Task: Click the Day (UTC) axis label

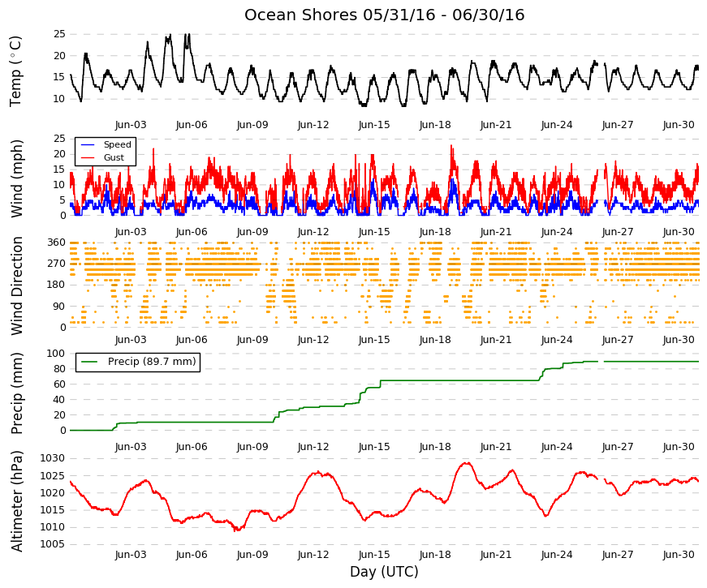Action: click(x=384, y=572)
